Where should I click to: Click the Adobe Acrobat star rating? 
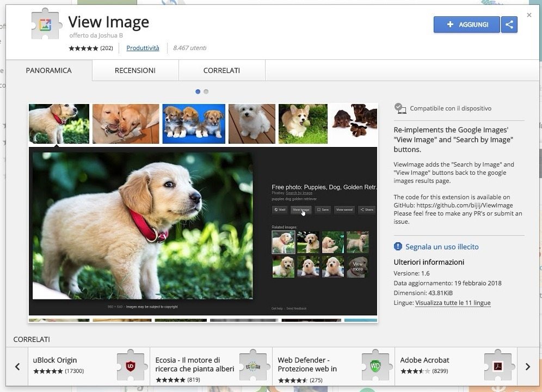click(424, 371)
